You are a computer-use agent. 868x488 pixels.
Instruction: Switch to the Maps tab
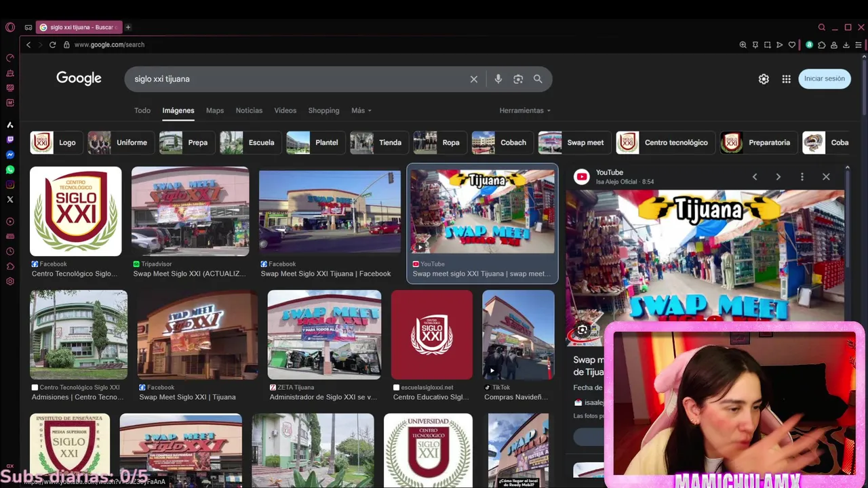(215, 110)
